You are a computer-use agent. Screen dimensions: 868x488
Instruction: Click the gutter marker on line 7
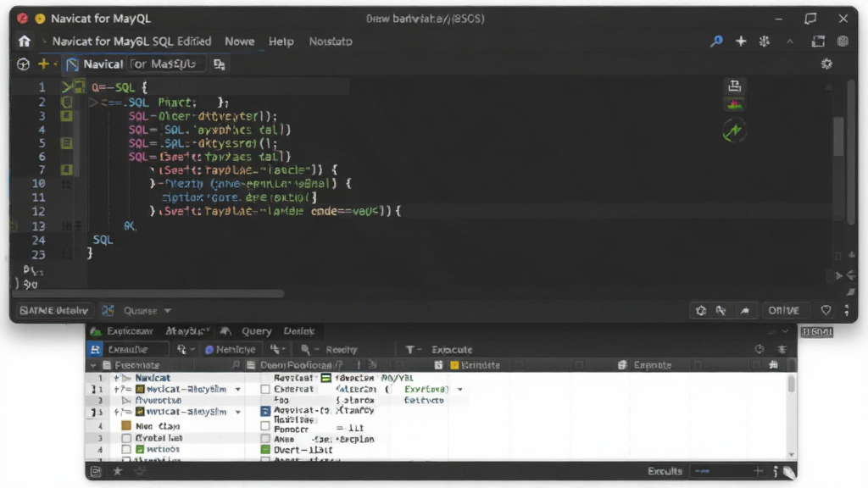(x=66, y=169)
